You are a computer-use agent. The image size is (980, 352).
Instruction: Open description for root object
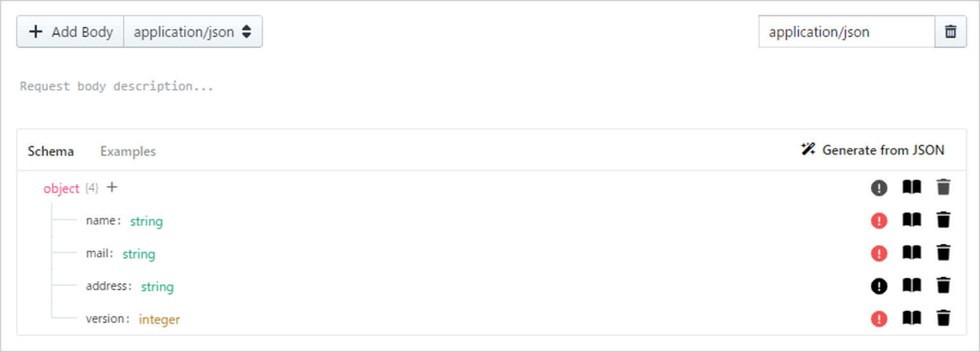point(912,187)
